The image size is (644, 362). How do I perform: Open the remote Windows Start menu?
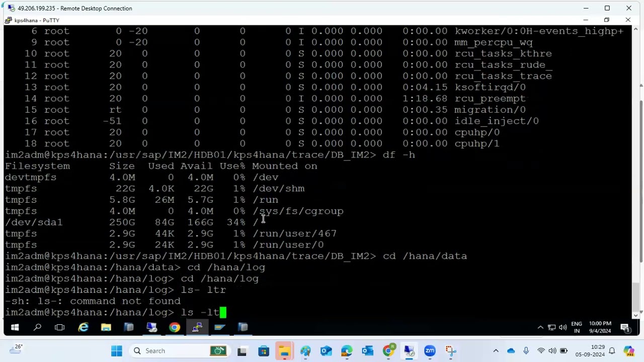[15, 328]
